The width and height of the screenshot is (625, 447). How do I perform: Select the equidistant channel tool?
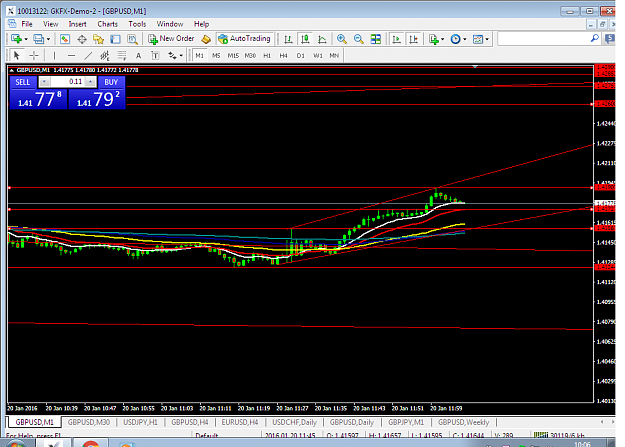pos(105,55)
